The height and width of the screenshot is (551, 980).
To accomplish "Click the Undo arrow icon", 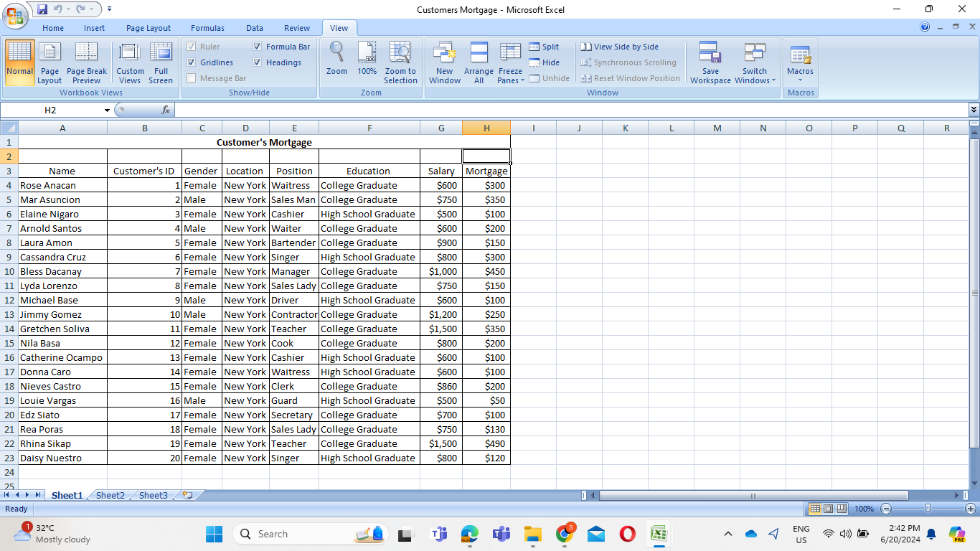I will click(x=58, y=9).
